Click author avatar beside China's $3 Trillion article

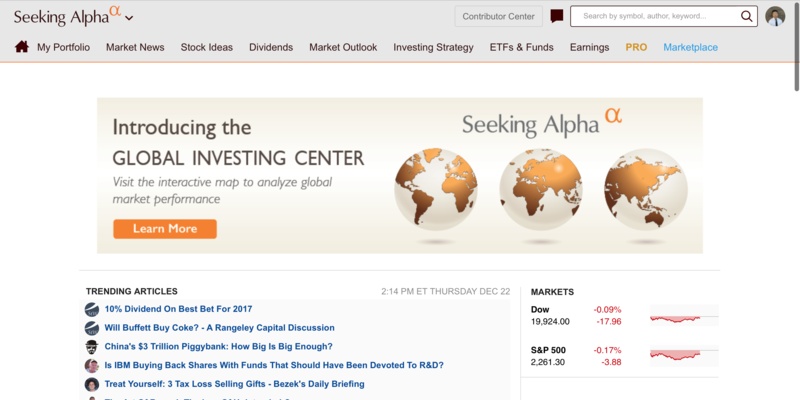91,347
